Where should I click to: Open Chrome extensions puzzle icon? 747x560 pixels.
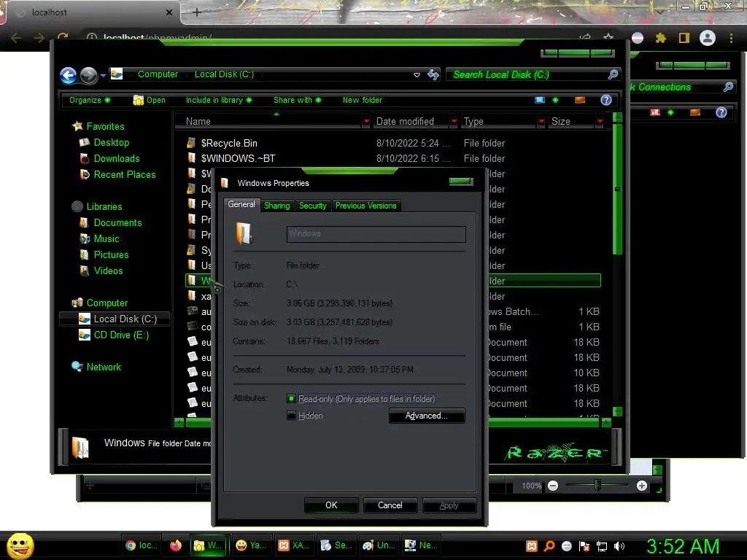(660, 38)
